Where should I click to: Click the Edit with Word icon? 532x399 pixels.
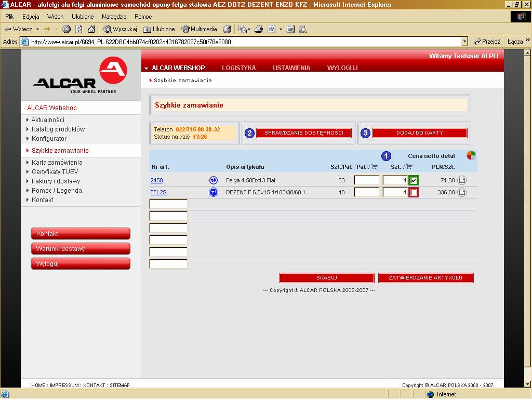(271, 29)
